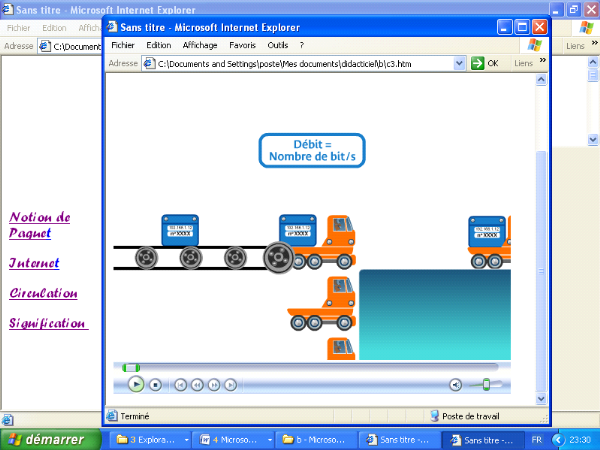Maximize the front Internet Explorer window
The image size is (600, 450).
point(522,27)
